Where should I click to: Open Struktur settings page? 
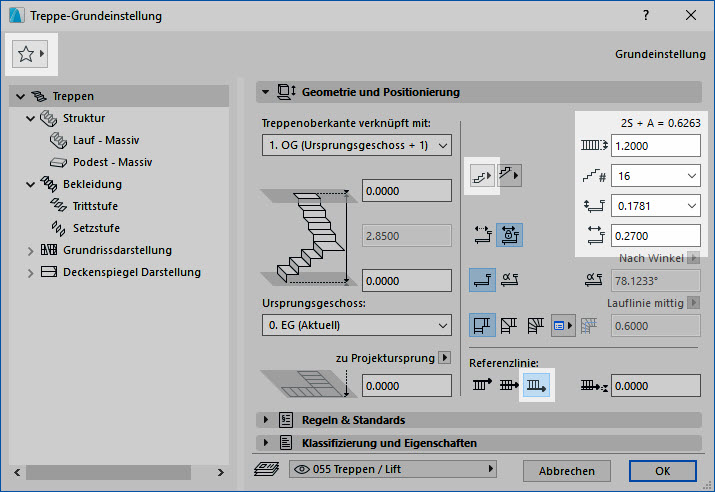click(84, 118)
